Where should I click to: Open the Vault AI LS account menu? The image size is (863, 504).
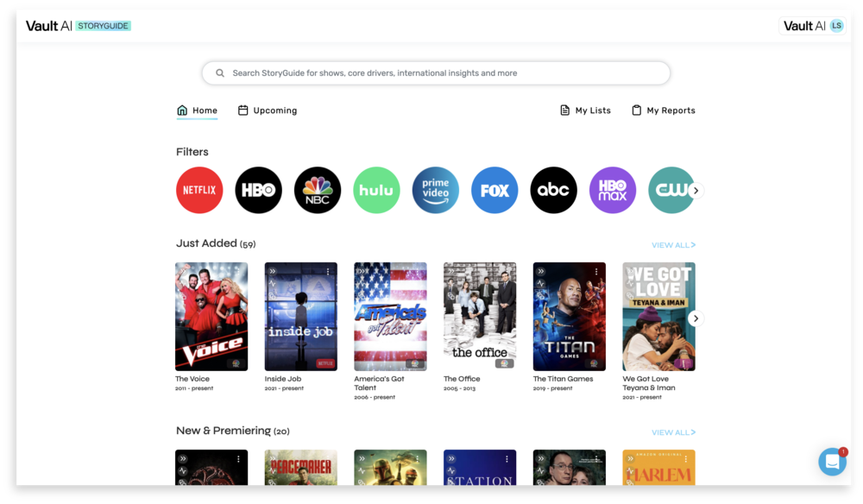813,26
